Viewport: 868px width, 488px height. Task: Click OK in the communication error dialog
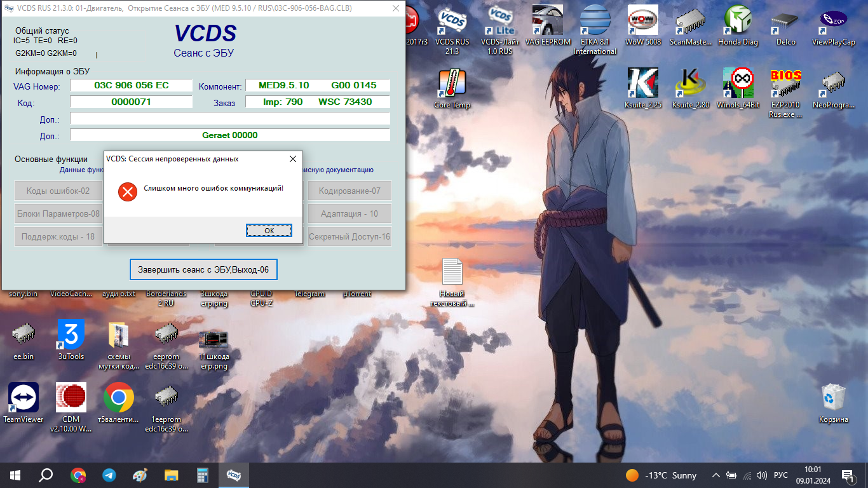click(269, 231)
